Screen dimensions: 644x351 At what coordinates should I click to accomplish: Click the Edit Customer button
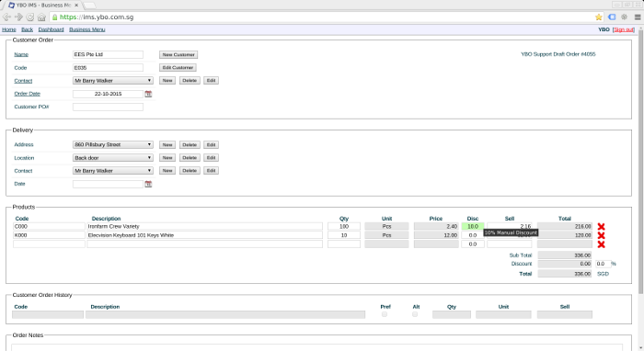point(178,68)
